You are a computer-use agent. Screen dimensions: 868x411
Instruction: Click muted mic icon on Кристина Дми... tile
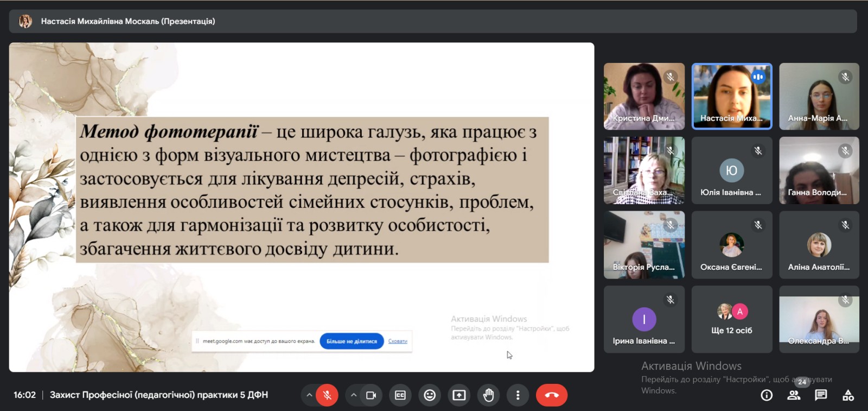click(671, 77)
